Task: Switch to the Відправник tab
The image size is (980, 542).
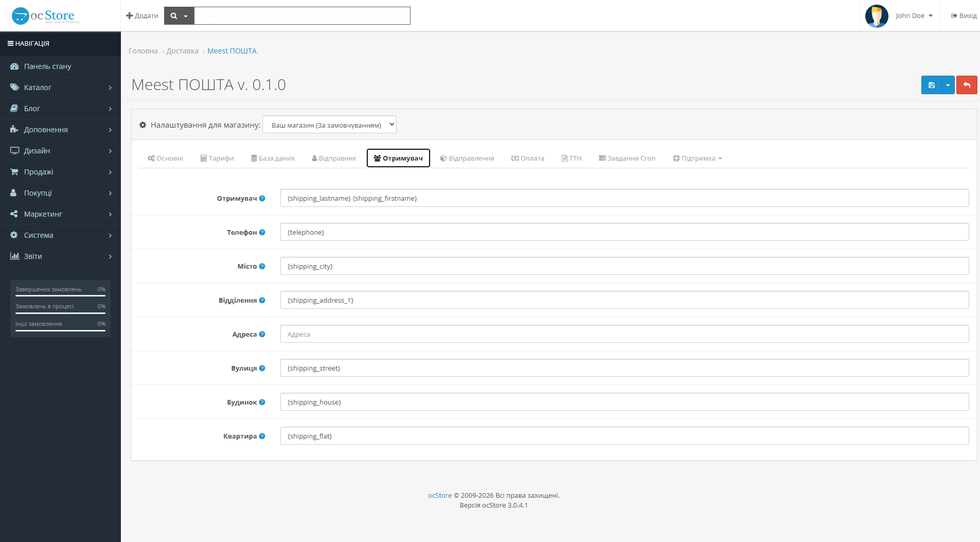Action: (x=334, y=159)
